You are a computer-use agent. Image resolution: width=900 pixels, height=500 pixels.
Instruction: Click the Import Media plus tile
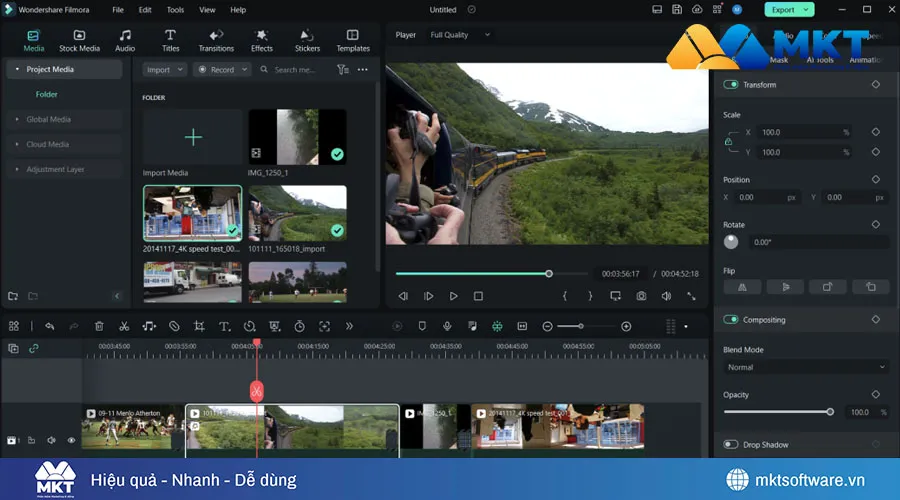point(193,137)
